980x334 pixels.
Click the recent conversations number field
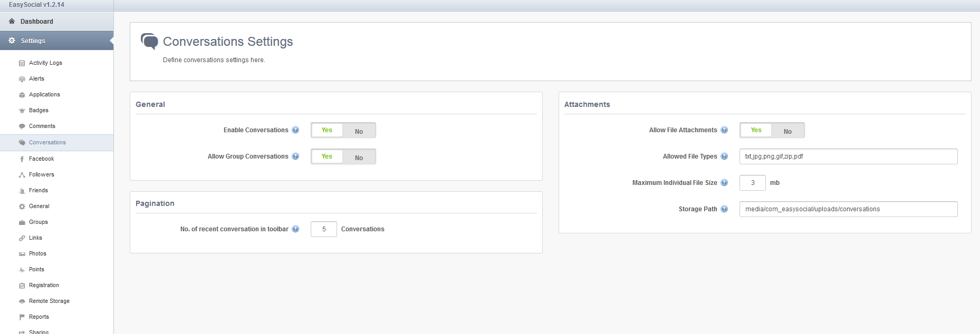(x=323, y=229)
